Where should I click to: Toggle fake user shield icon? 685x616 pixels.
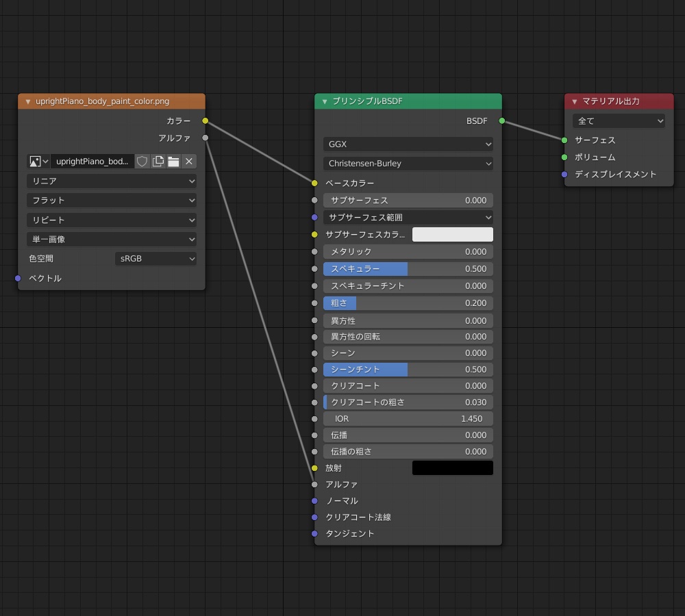point(142,161)
